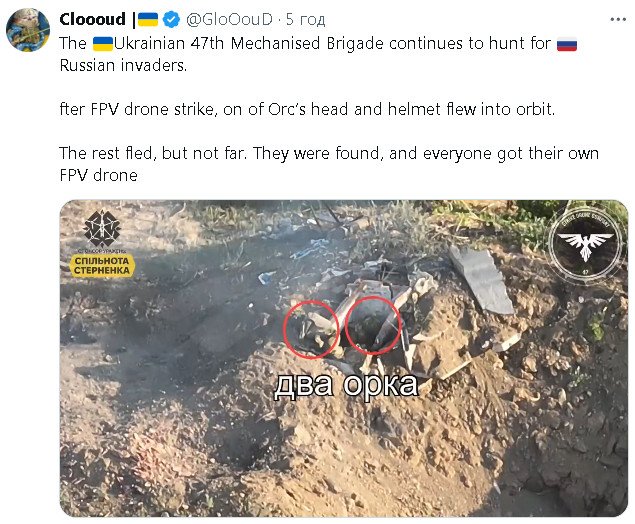Open the @GloOouD handle link
635x524 pixels.
[x=229, y=19]
